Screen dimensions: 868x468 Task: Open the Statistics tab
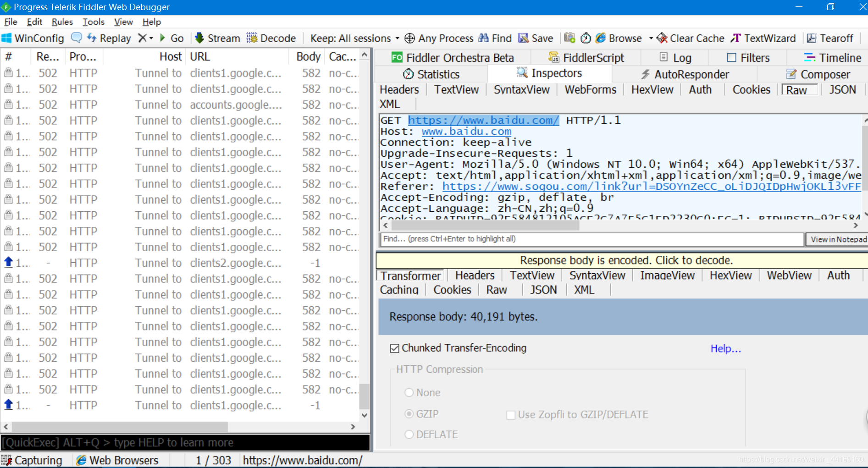click(431, 74)
